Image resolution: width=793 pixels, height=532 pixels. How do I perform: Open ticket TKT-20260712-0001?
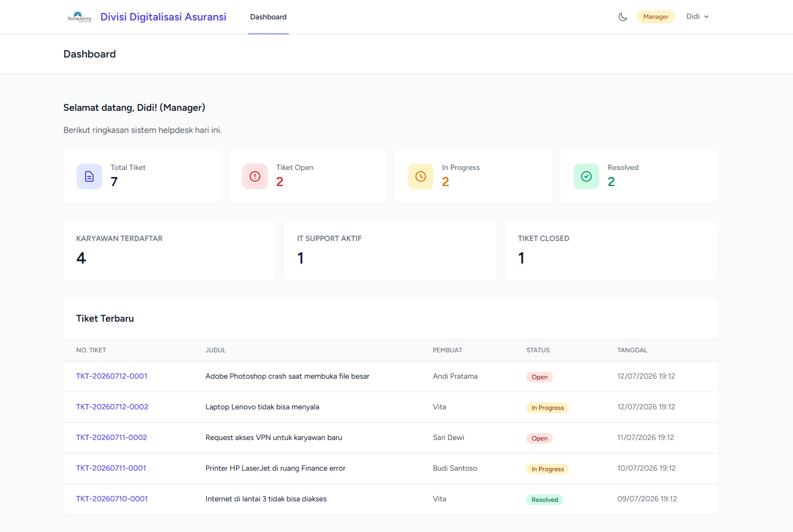click(112, 376)
